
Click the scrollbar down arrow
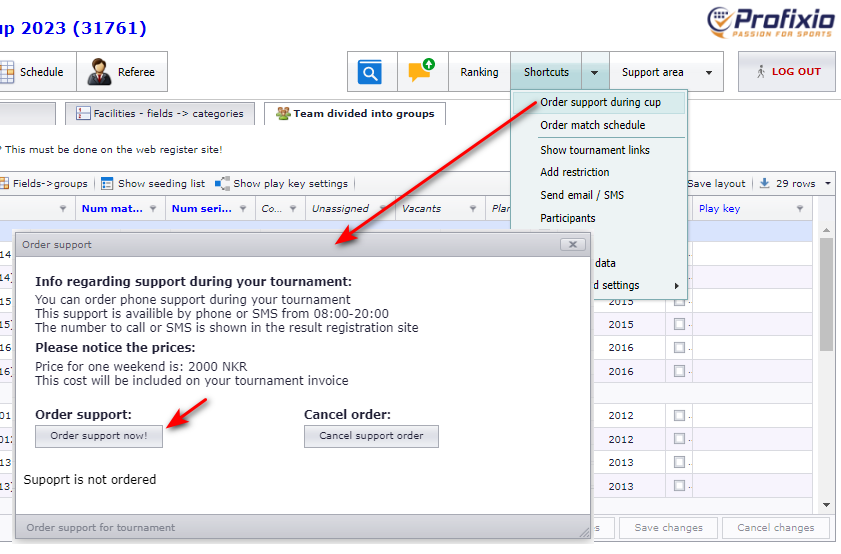click(x=827, y=505)
